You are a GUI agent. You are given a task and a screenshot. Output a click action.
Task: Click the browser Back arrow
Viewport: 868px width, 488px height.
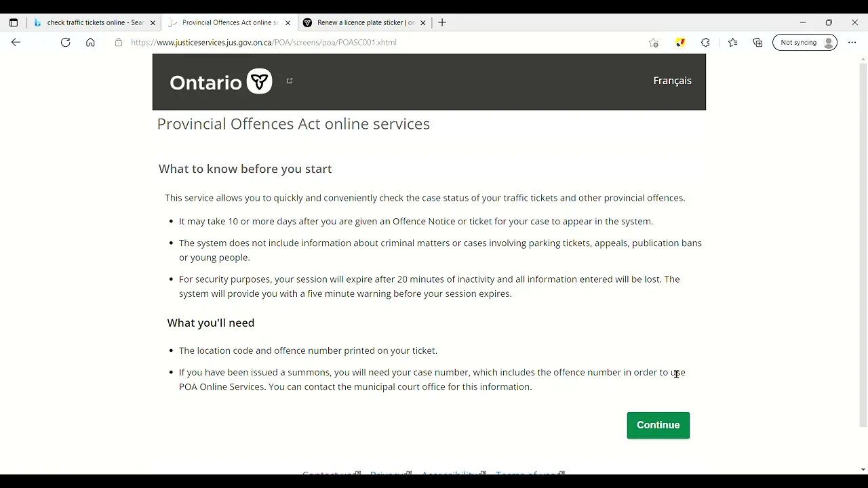[x=16, y=42]
